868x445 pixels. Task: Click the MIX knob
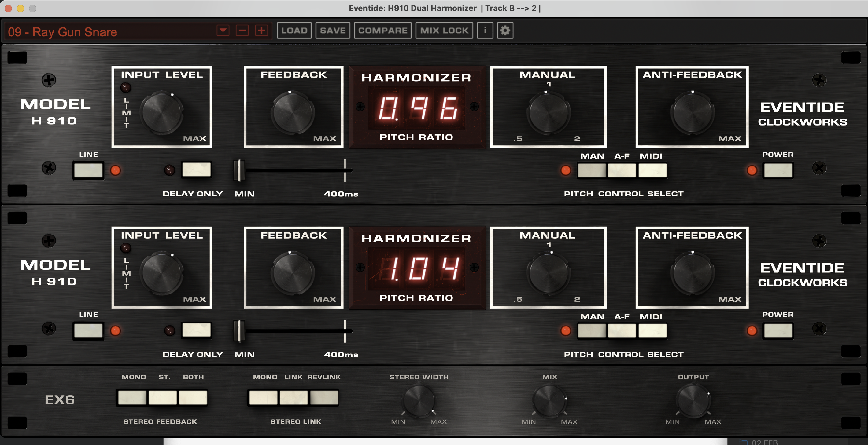point(549,401)
